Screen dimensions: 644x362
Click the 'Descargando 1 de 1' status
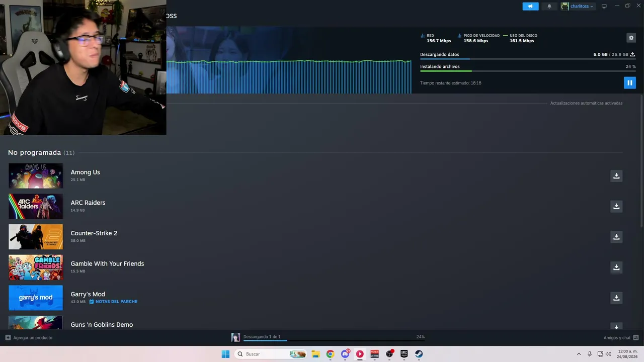262,337
